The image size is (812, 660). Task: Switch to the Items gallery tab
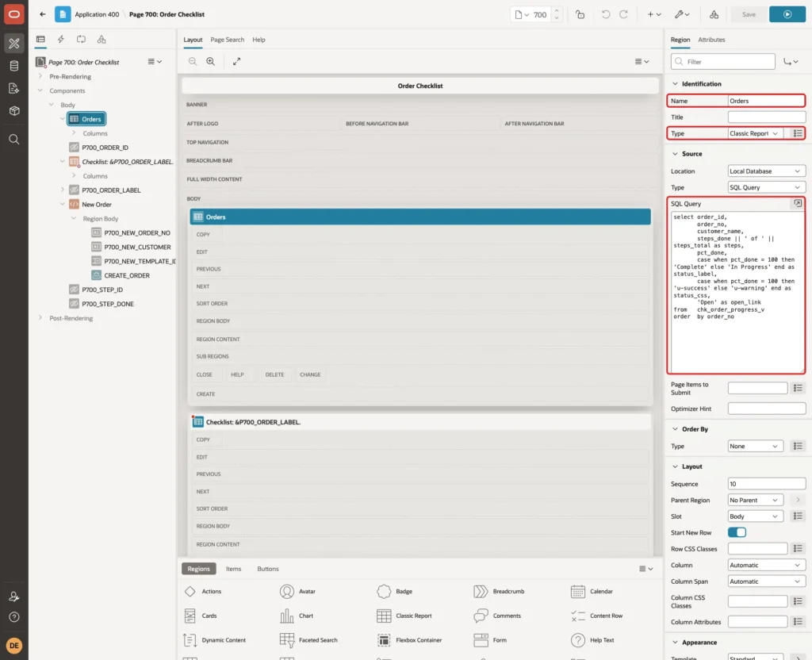234,569
